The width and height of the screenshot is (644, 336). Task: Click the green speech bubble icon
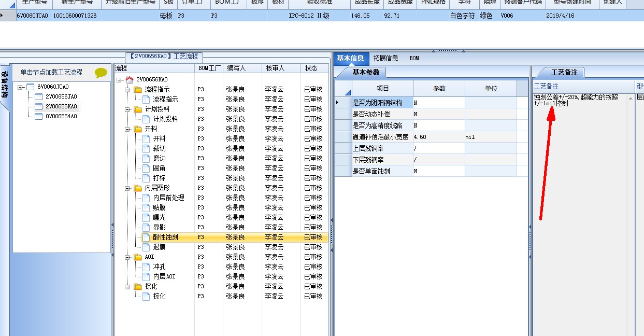click(101, 73)
